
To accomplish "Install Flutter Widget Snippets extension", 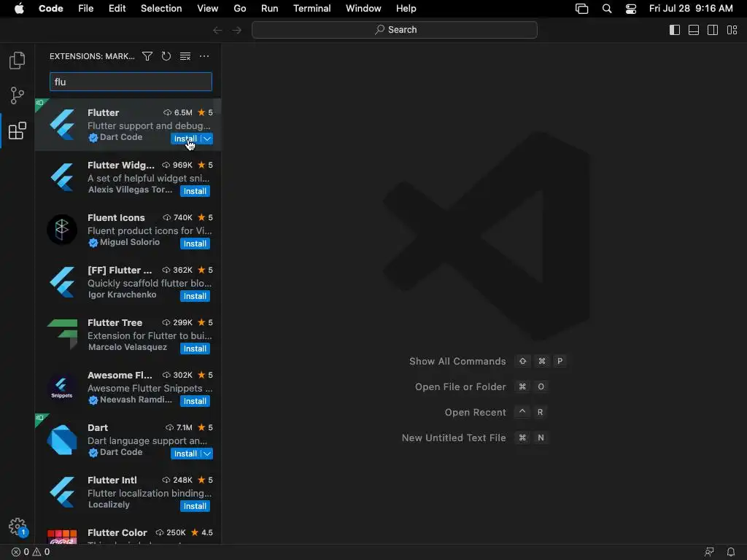I will point(195,191).
